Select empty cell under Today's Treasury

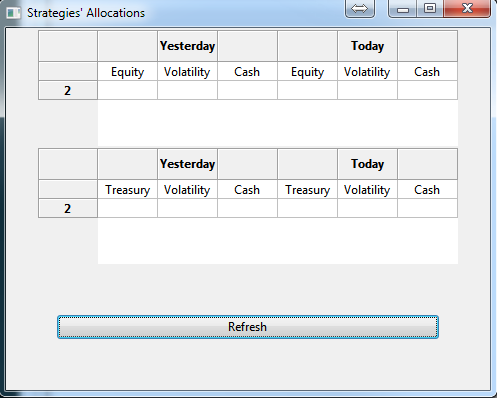(307, 208)
